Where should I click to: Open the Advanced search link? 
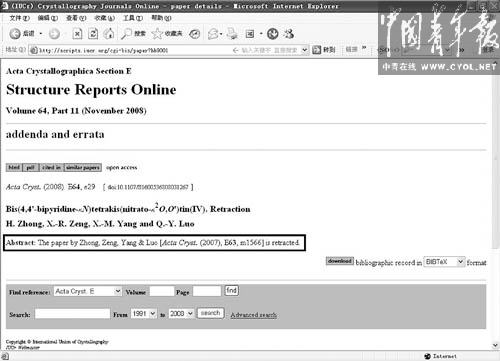coord(253,315)
